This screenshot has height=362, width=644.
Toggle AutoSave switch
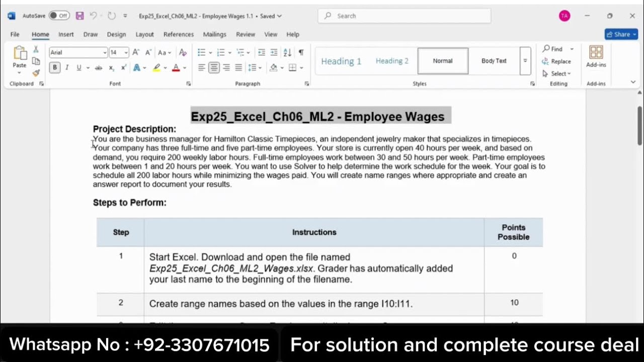[59, 16]
